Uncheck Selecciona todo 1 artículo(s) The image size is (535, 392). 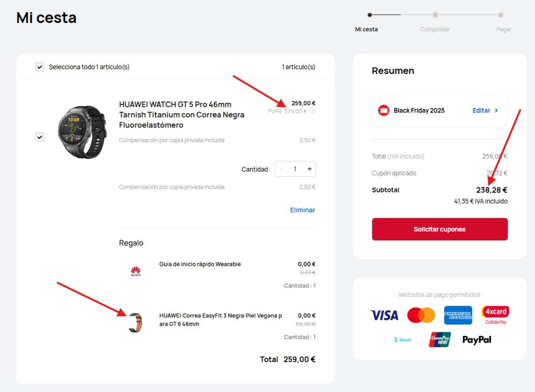click(39, 67)
